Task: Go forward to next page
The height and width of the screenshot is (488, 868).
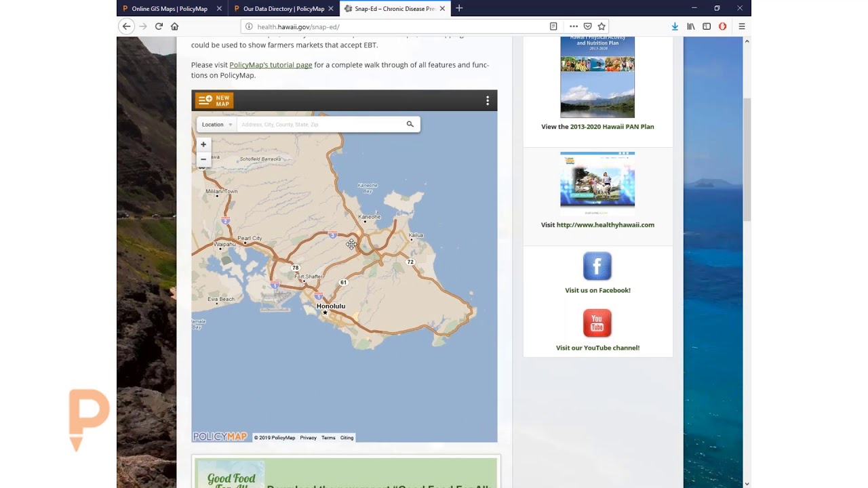Action: (x=142, y=26)
